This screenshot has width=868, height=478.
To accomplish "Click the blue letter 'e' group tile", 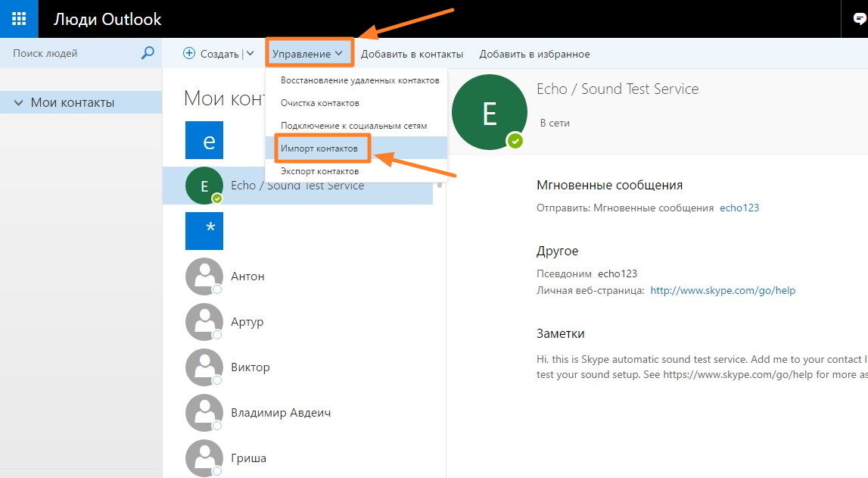I will (204, 140).
